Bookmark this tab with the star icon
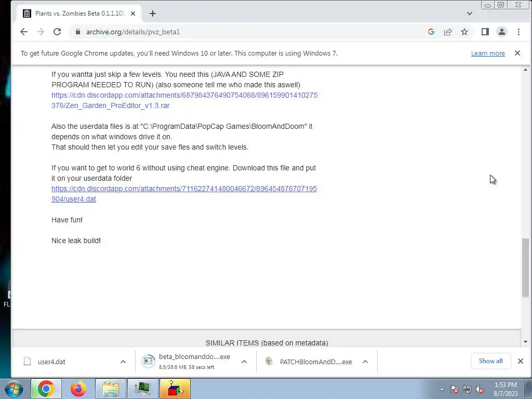Viewport: 532px width, 399px height. pyautogui.click(x=464, y=32)
